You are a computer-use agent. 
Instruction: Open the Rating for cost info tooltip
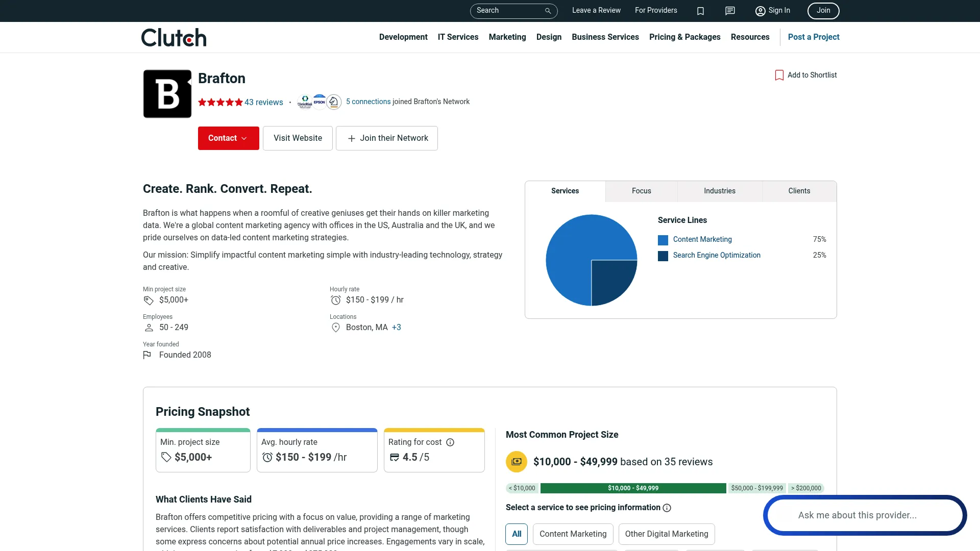coord(450,442)
